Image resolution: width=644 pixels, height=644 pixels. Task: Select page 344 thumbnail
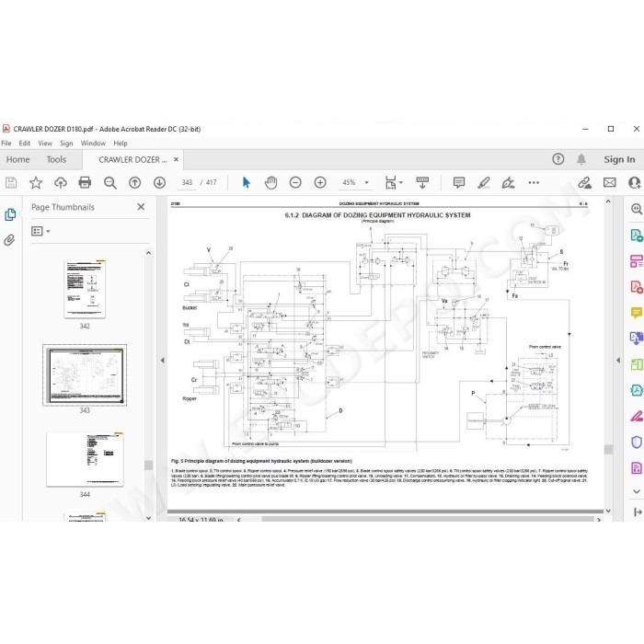(x=85, y=460)
